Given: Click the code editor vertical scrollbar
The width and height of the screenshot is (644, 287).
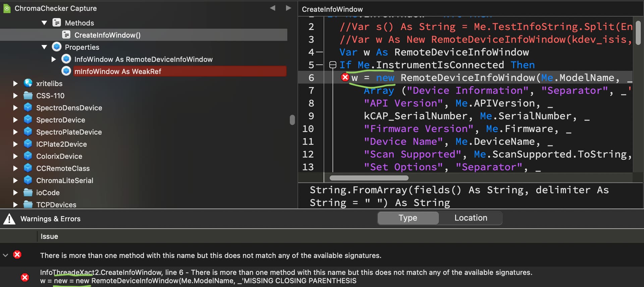Looking at the screenshot, I should (x=638, y=33).
